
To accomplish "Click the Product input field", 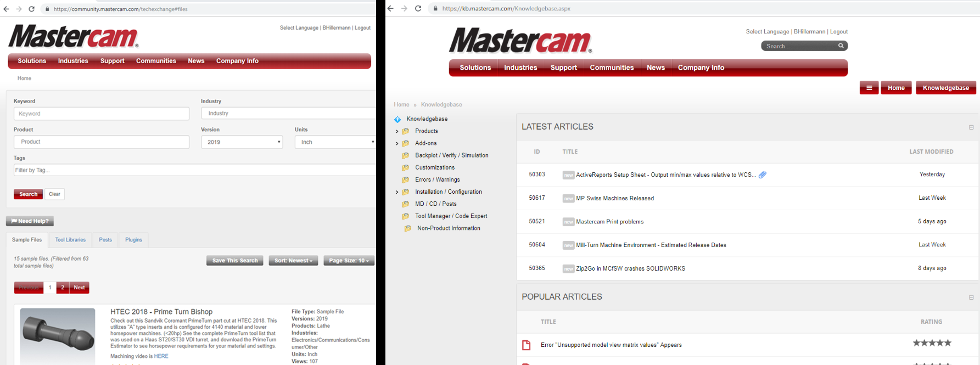I will (x=102, y=142).
